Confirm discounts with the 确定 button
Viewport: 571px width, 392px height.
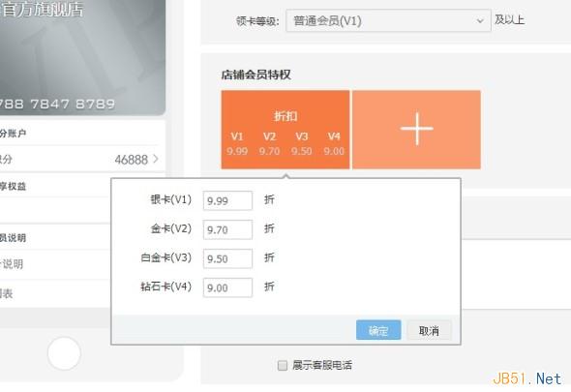(378, 330)
